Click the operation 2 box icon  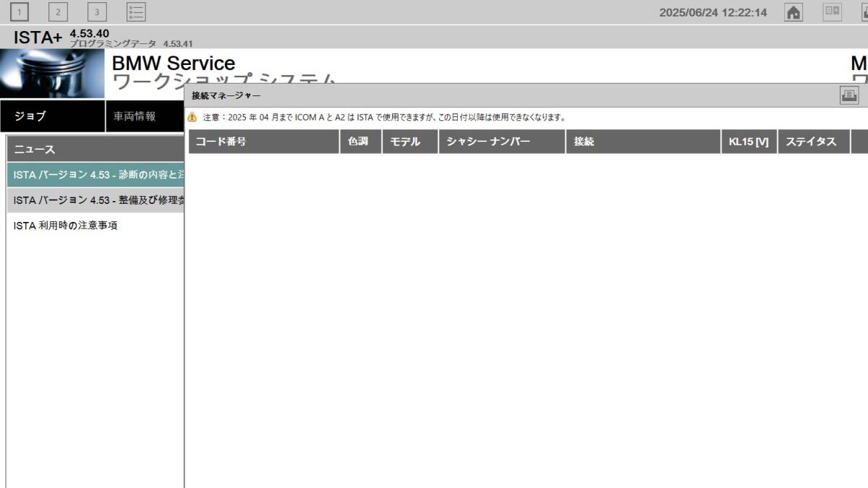point(58,12)
